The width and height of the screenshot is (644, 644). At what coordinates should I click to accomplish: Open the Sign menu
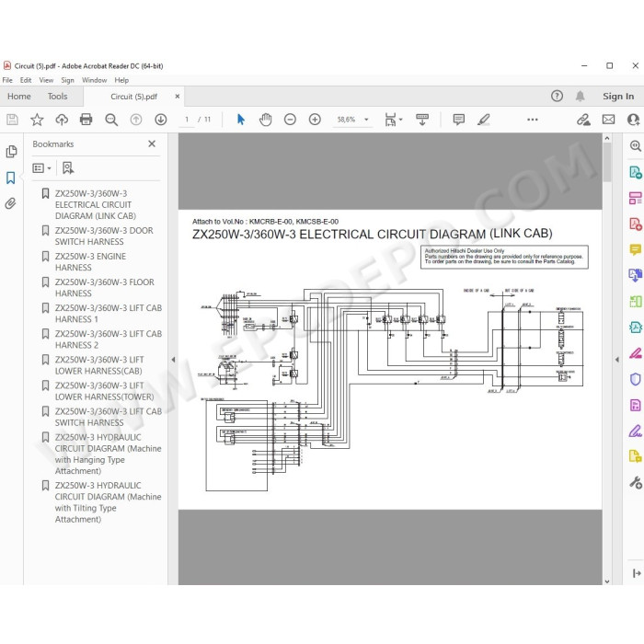[x=67, y=80]
